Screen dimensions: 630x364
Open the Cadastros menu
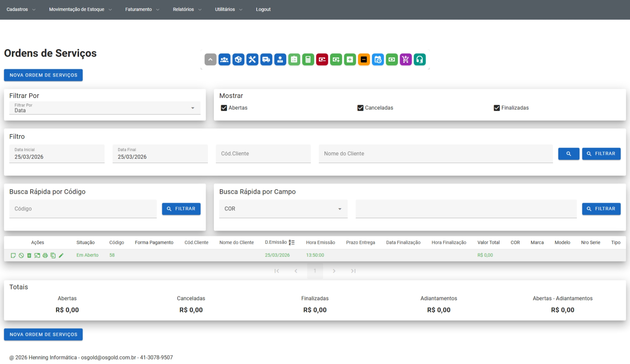(21, 9)
